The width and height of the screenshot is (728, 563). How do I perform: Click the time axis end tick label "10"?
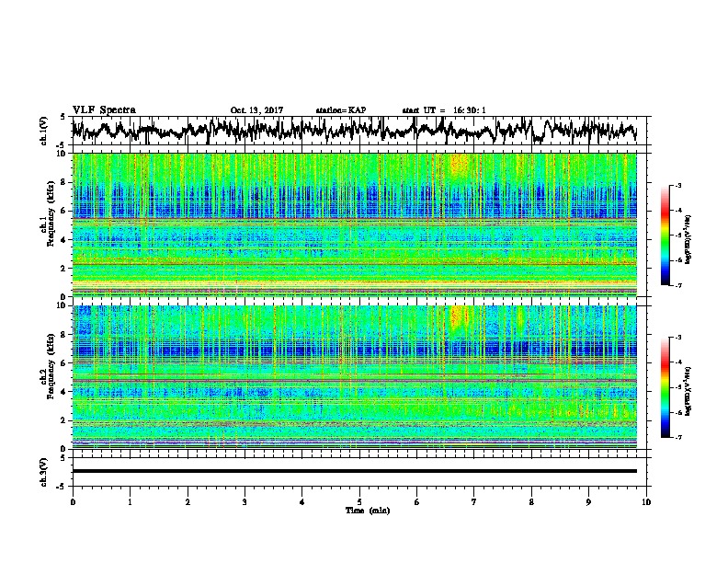[x=646, y=501]
